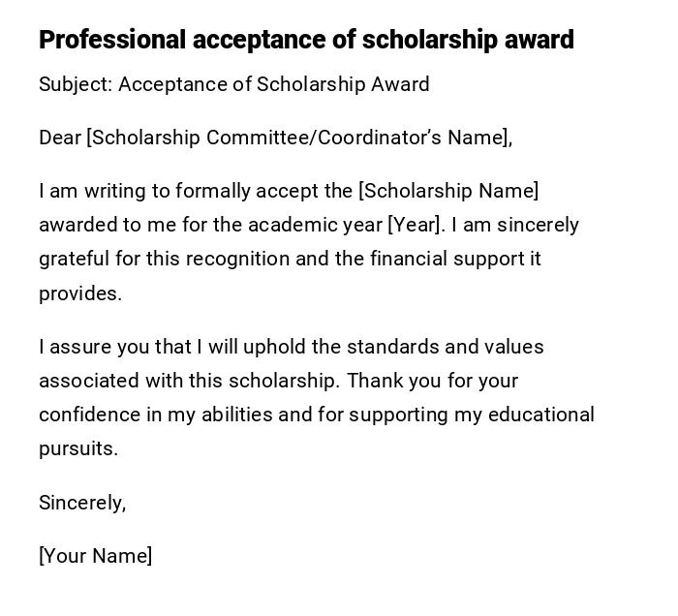678x616 pixels.
Task: Click the word "standards" in second paragraph
Action: [391, 347]
